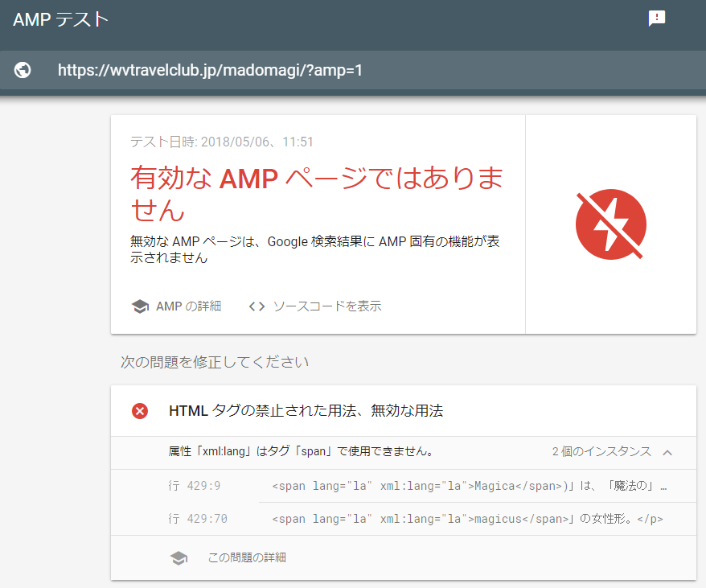
Task: Edit the URL field https://wvtravelclub.jp/madomagi/?amp=1
Action: point(210,70)
